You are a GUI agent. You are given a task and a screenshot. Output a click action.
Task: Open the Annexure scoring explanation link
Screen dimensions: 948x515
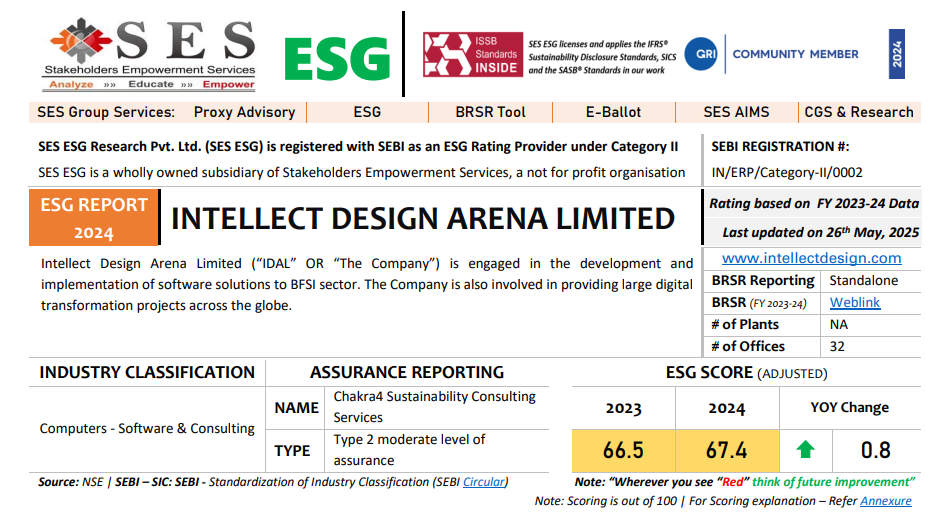click(x=886, y=501)
